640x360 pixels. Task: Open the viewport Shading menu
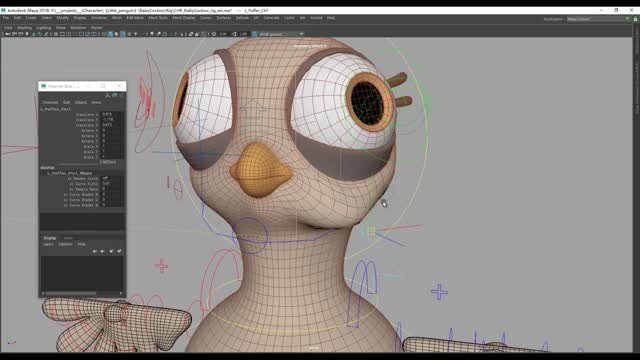(24, 28)
